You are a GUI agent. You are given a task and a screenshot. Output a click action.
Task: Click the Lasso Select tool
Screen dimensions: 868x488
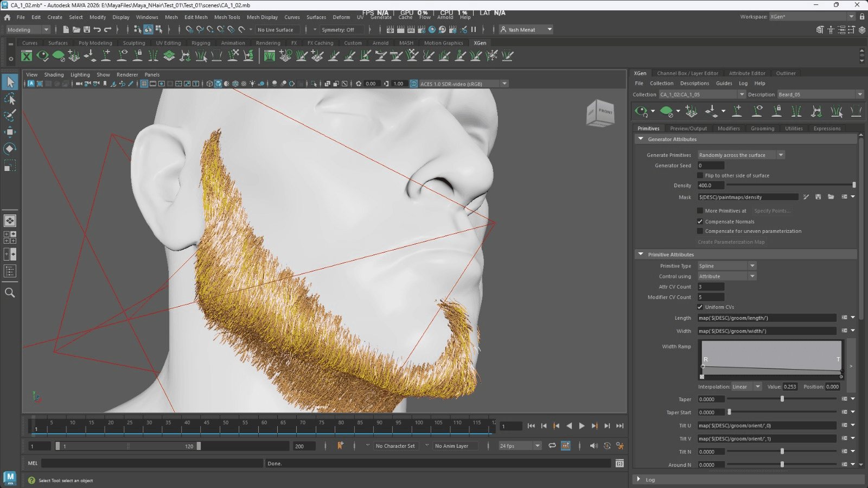(x=10, y=99)
